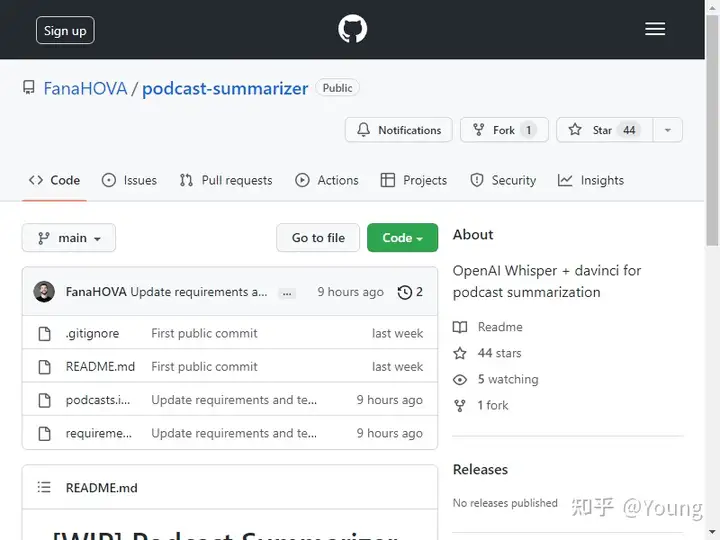Image resolution: width=720 pixels, height=540 pixels.
Task: Switch to the Issues tab
Action: click(129, 180)
